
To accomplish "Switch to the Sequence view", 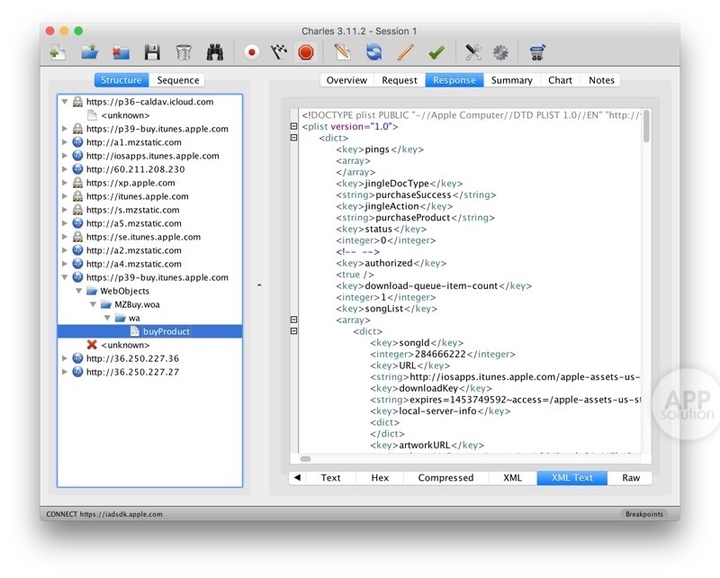I will pos(178,80).
